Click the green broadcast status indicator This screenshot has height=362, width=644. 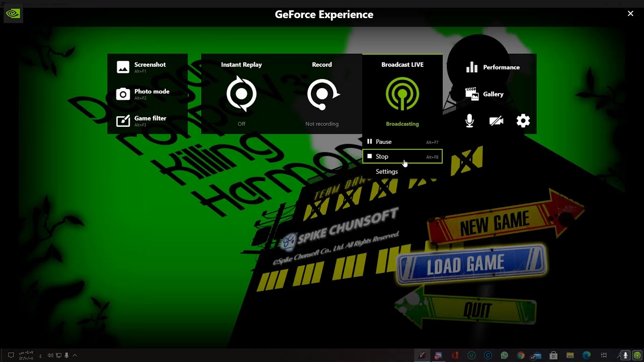(637, 355)
